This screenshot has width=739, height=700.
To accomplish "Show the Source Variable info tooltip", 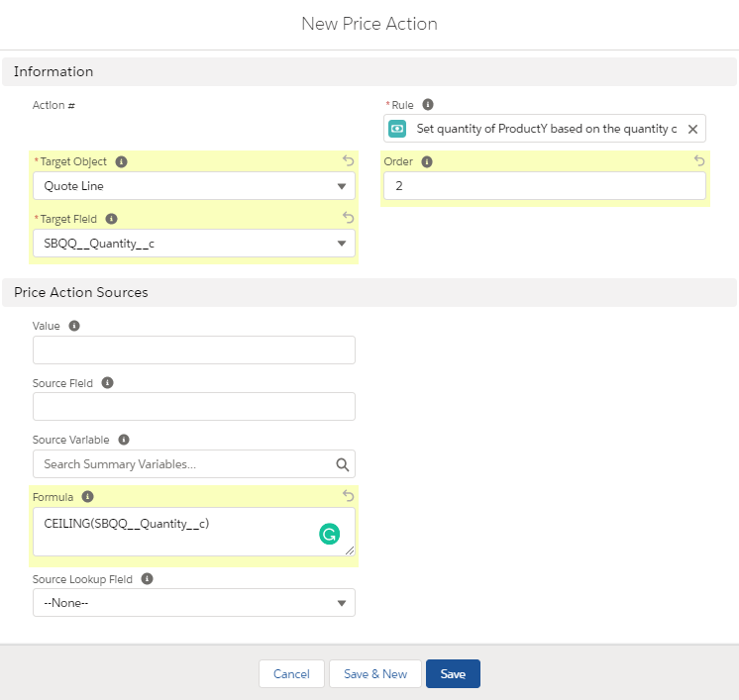I will point(124,440).
